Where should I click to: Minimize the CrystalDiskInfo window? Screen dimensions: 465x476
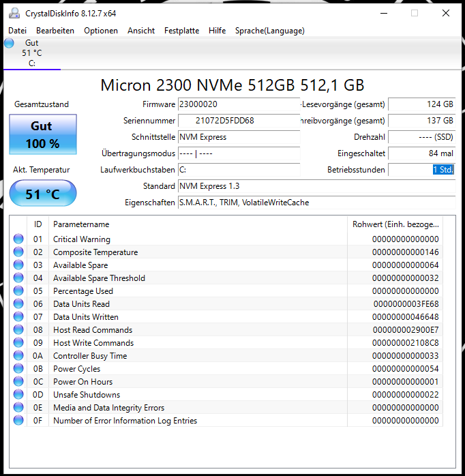384,14
